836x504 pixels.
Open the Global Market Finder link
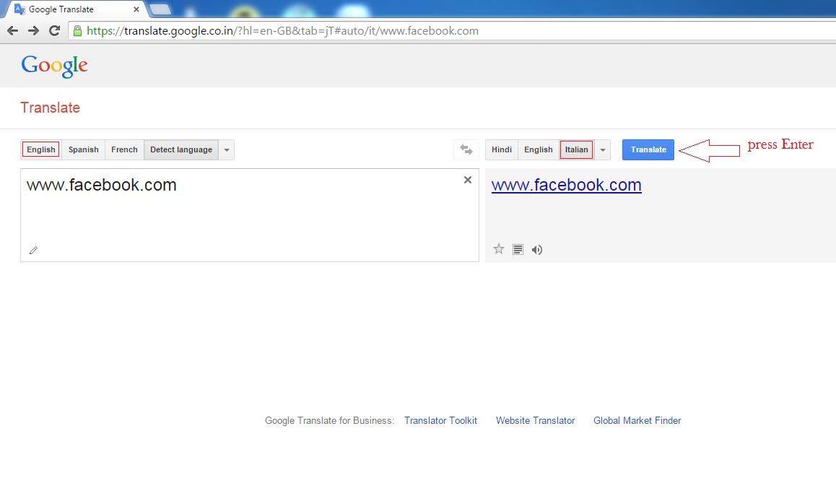(x=637, y=420)
